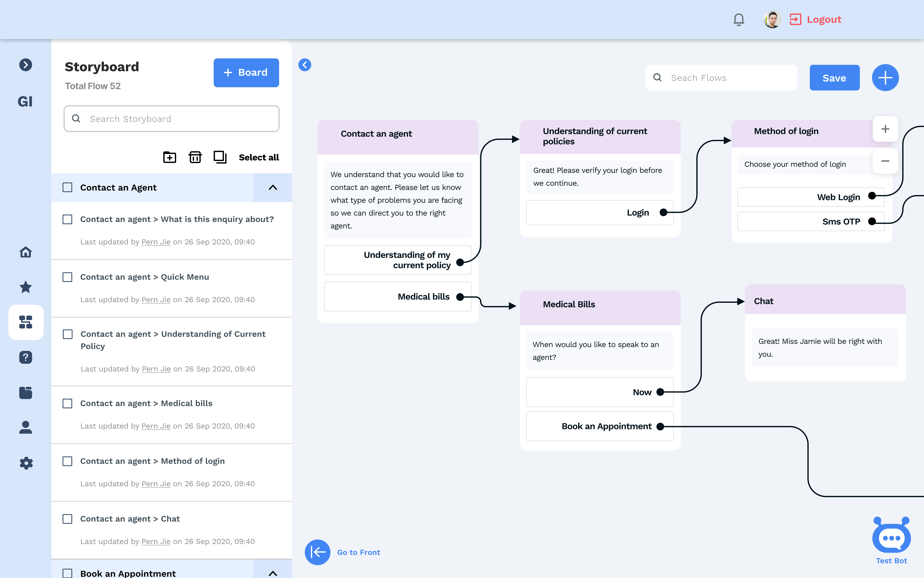Save the storyboard

click(x=834, y=78)
